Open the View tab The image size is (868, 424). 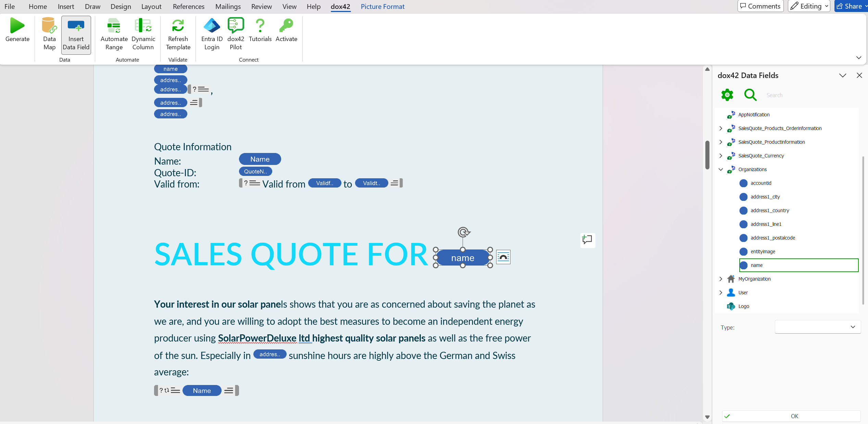coord(289,7)
